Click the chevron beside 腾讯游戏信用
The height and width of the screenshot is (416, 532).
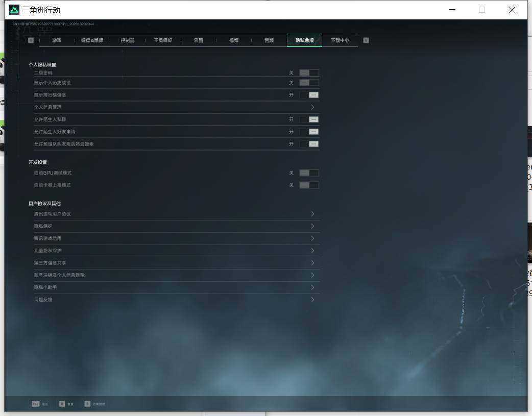coord(312,238)
